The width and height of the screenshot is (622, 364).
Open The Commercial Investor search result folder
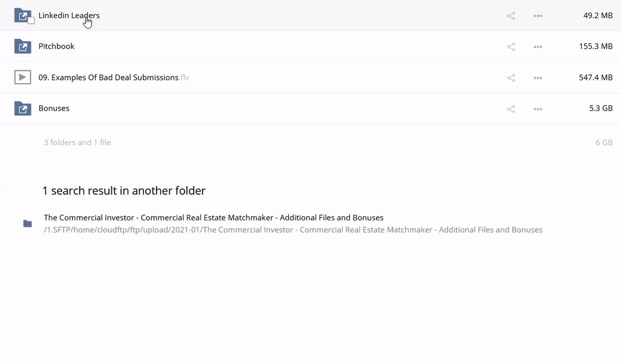pos(213,217)
